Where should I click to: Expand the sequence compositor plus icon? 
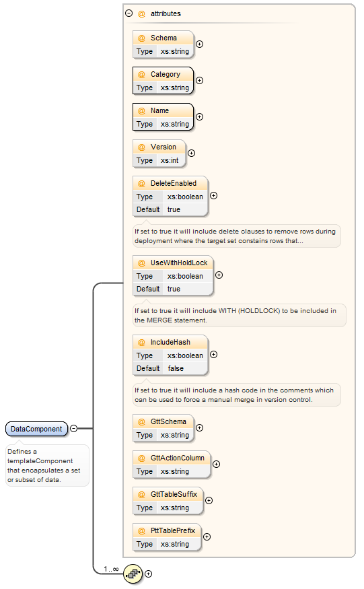click(149, 574)
